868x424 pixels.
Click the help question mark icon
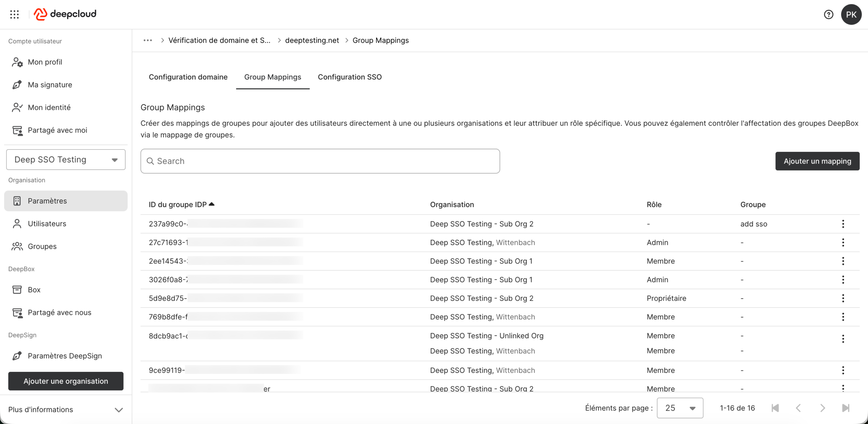(x=828, y=15)
